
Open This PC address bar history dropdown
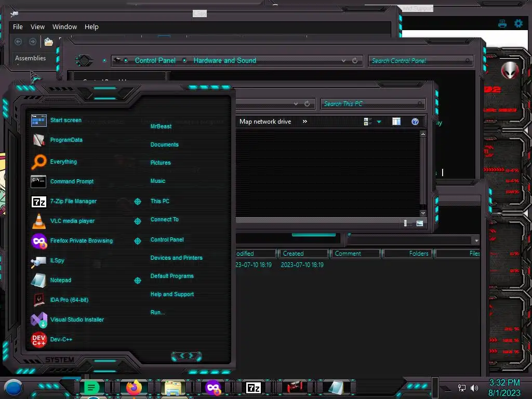tap(296, 104)
